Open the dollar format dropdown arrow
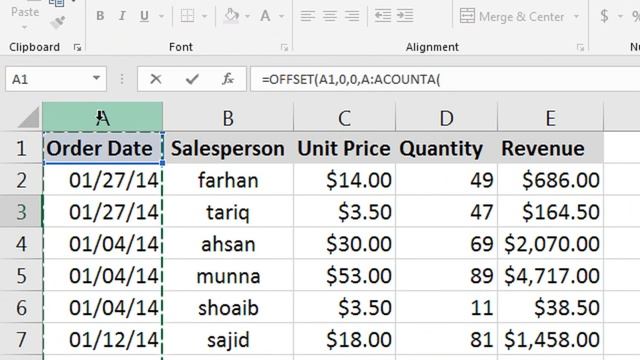 click(x=620, y=16)
